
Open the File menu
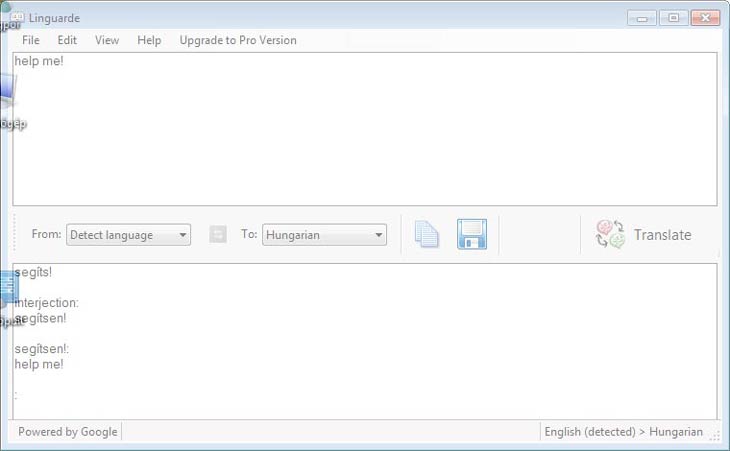[31, 40]
